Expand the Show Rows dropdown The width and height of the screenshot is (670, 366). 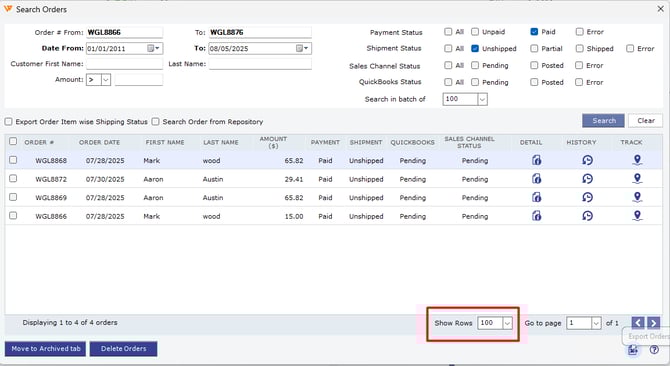[507, 323]
